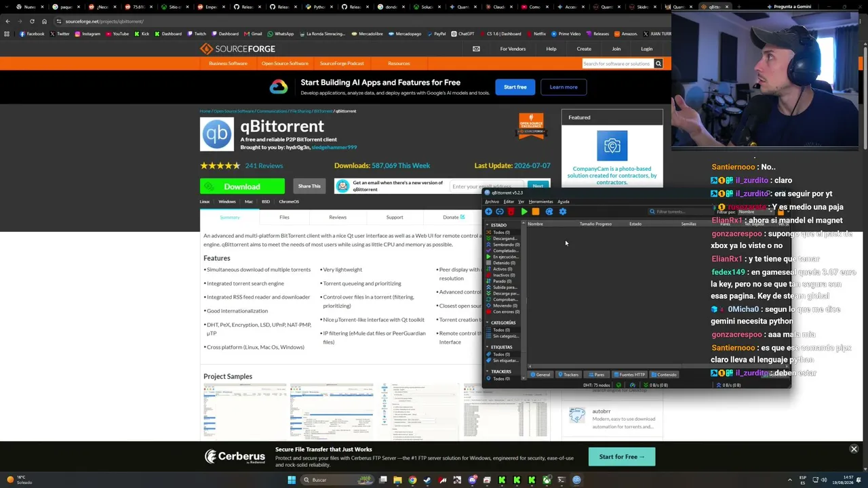Switch to the Contenido tab in qBittorrent
The height and width of the screenshot is (488, 868).
(664, 375)
